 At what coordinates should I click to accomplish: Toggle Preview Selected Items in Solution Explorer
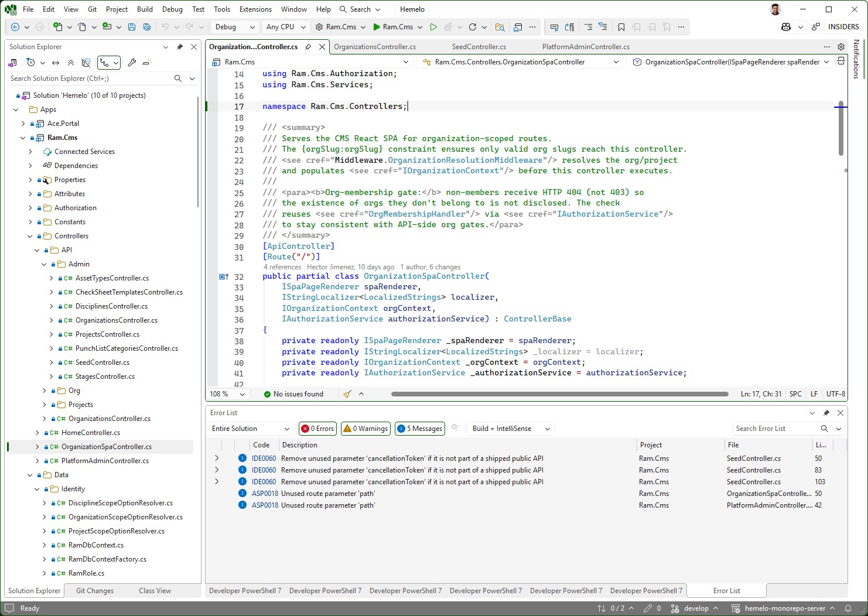[147, 63]
